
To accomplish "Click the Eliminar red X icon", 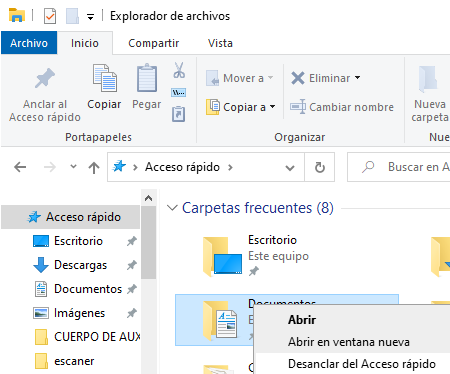I will [x=298, y=78].
